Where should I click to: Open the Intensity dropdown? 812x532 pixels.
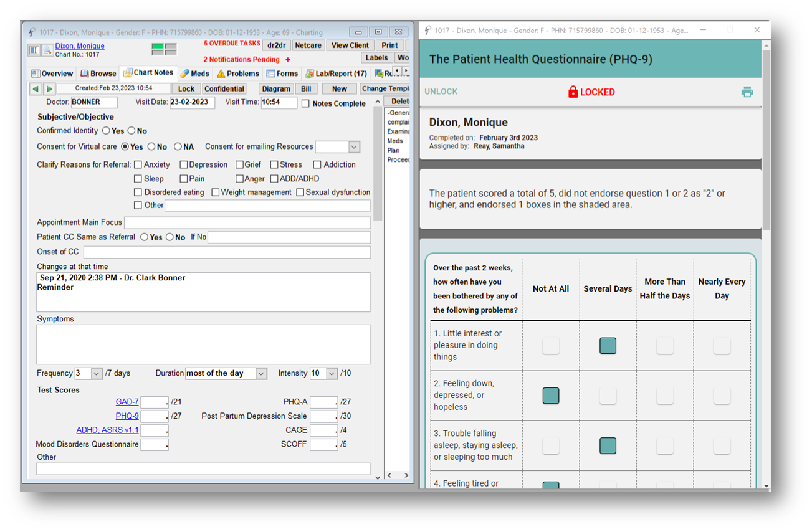332,374
